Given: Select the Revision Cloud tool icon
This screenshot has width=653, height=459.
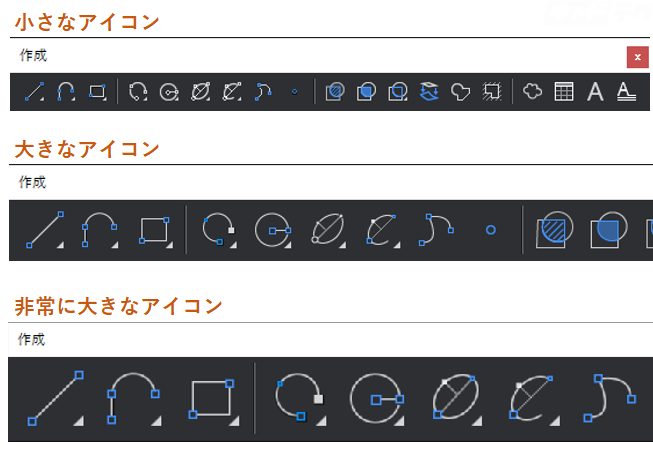Looking at the screenshot, I should click(533, 91).
